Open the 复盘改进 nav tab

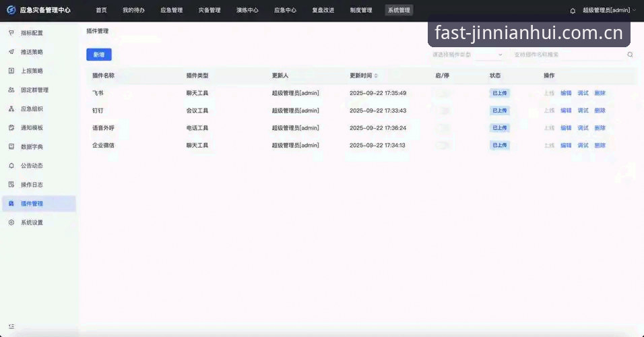click(323, 10)
